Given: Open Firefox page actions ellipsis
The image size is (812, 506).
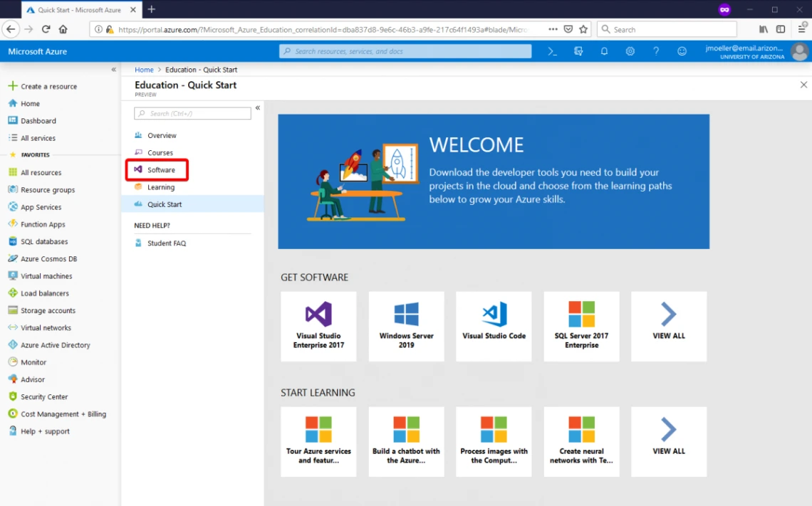Looking at the screenshot, I should (553, 29).
